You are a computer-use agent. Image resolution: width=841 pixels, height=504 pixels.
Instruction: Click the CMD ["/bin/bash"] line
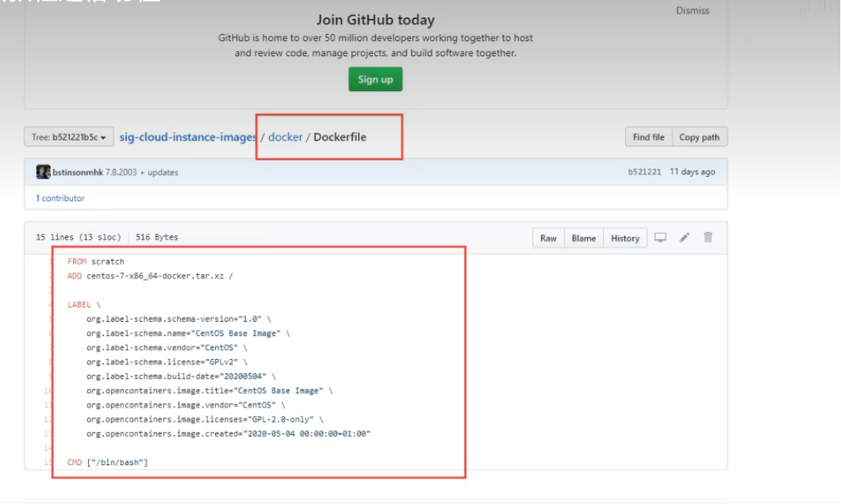tap(107, 462)
